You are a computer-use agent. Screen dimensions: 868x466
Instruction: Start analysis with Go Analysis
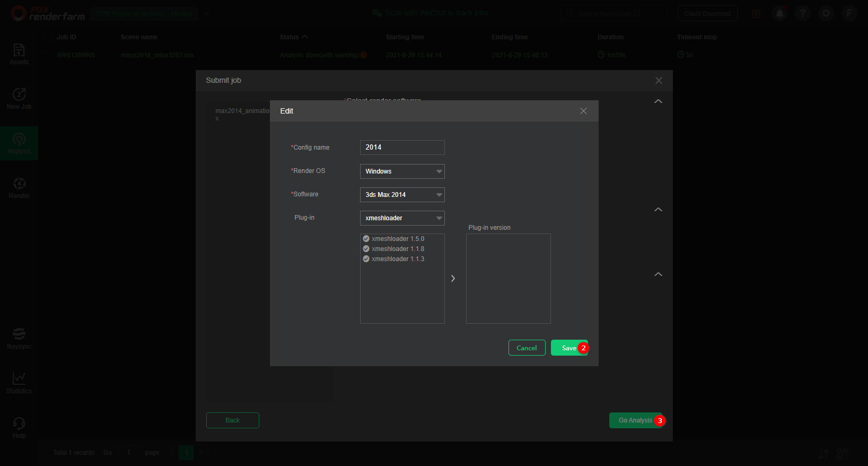click(636, 420)
